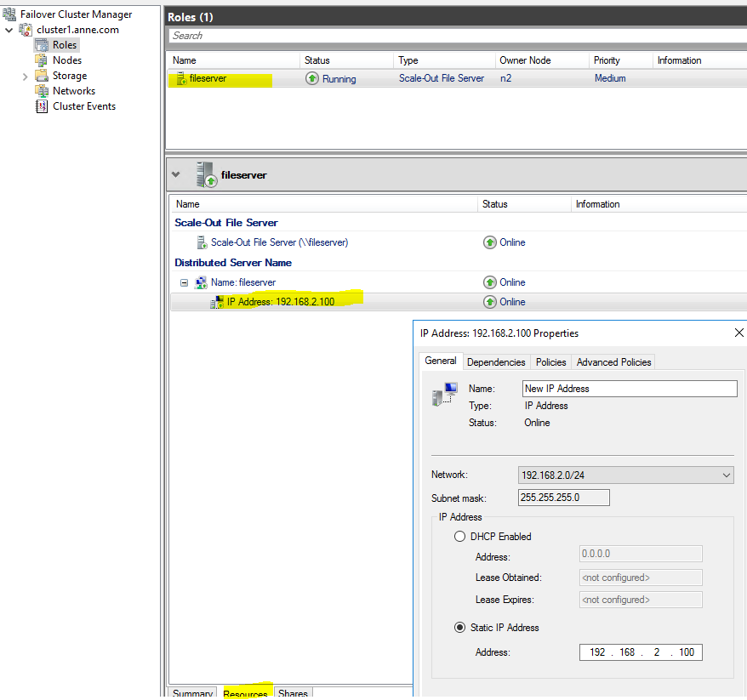This screenshot has width=747, height=700.
Task: Click the Nodes icon in the tree
Action: coord(42,60)
